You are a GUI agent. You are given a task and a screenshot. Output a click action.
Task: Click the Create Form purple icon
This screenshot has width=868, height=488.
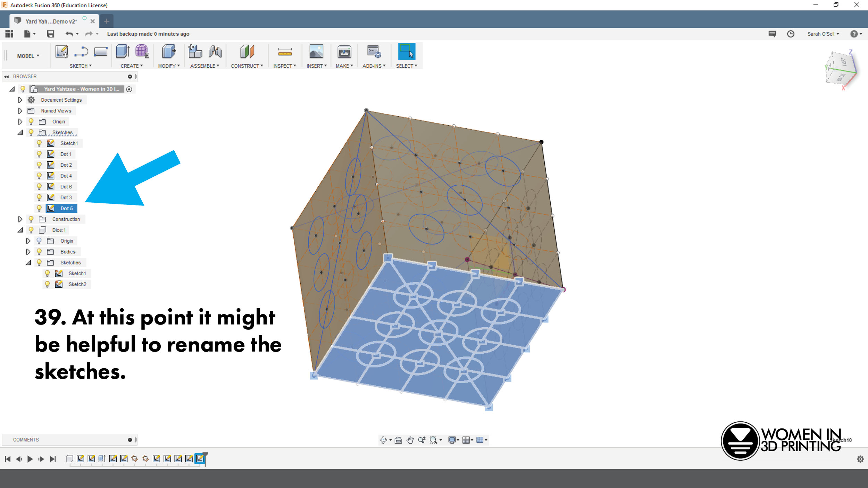pyautogui.click(x=142, y=51)
